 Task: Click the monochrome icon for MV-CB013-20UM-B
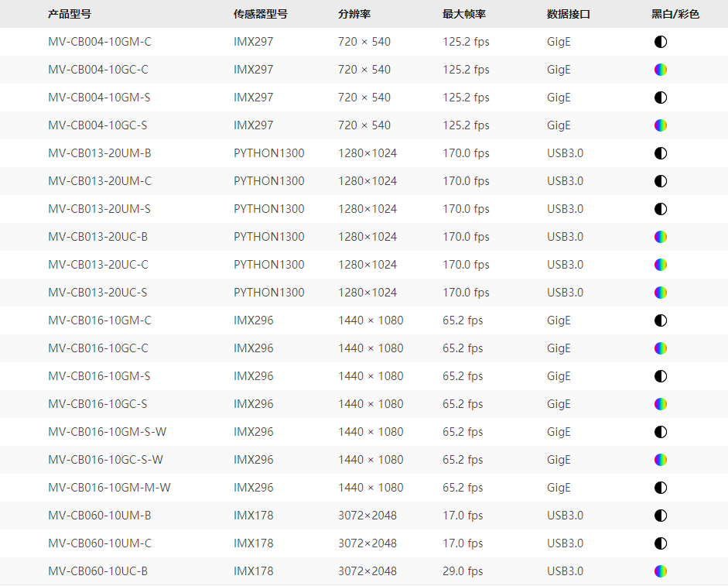tap(660, 153)
